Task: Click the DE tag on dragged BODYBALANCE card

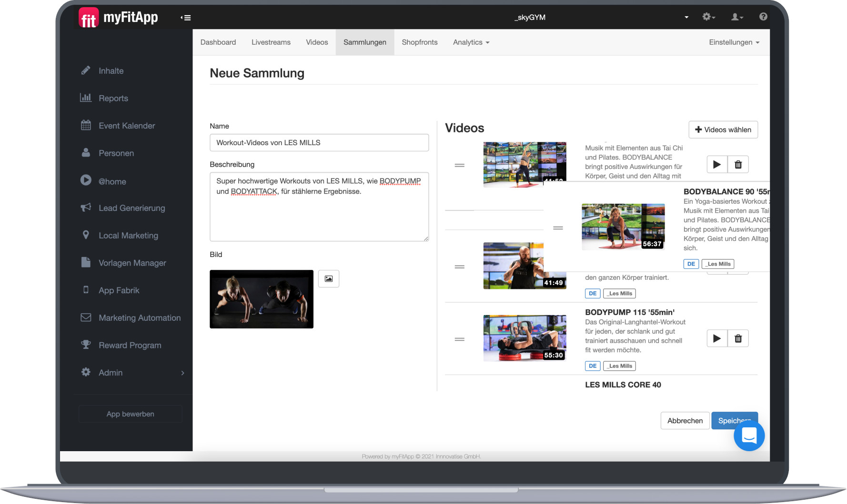Action: coord(691,264)
